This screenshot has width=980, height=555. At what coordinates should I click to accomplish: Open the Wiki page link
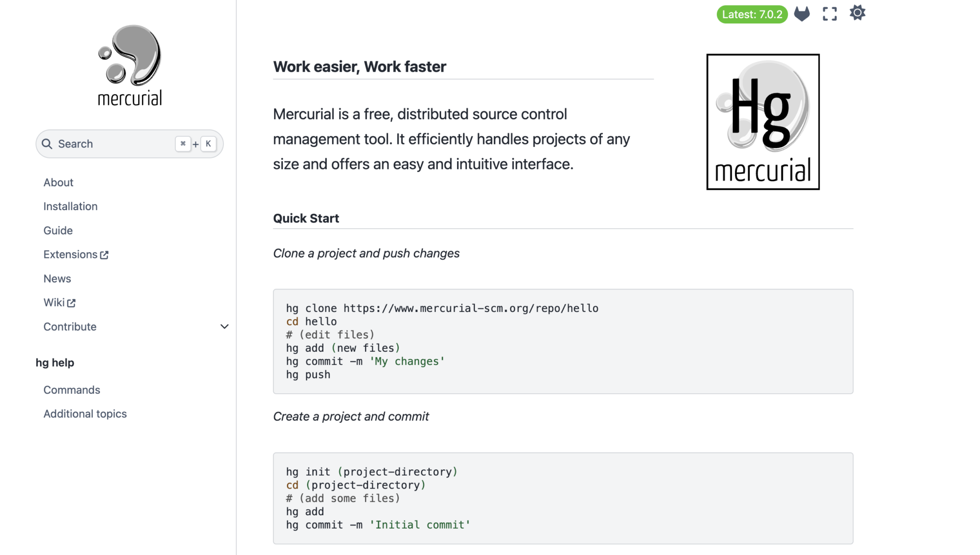pos(53,302)
